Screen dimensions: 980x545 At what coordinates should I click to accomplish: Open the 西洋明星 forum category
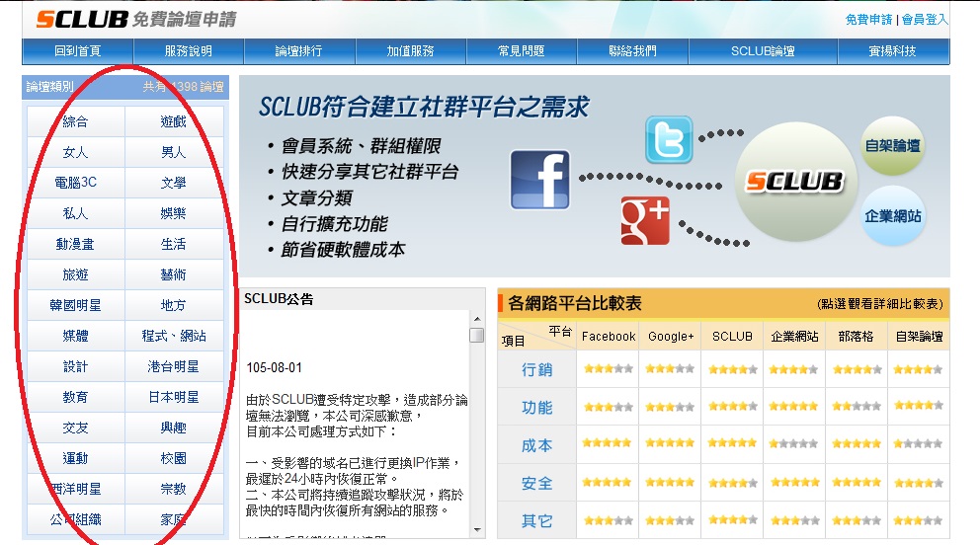click(76, 489)
